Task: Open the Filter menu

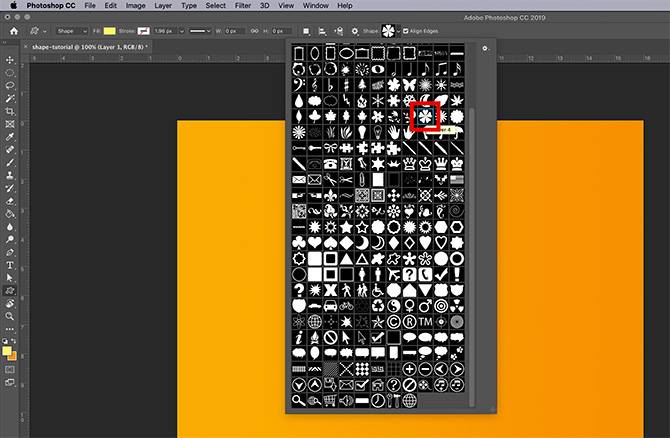Action: [x=243, y=6]
